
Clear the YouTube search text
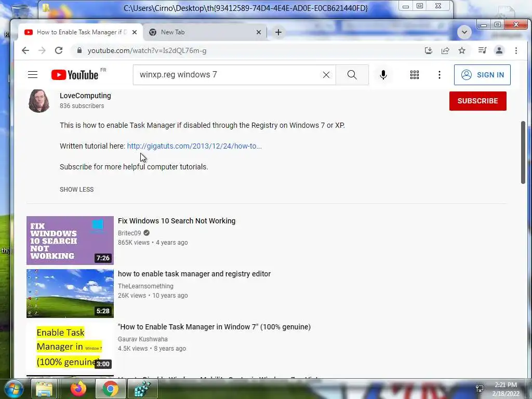(x=326, y=75)
